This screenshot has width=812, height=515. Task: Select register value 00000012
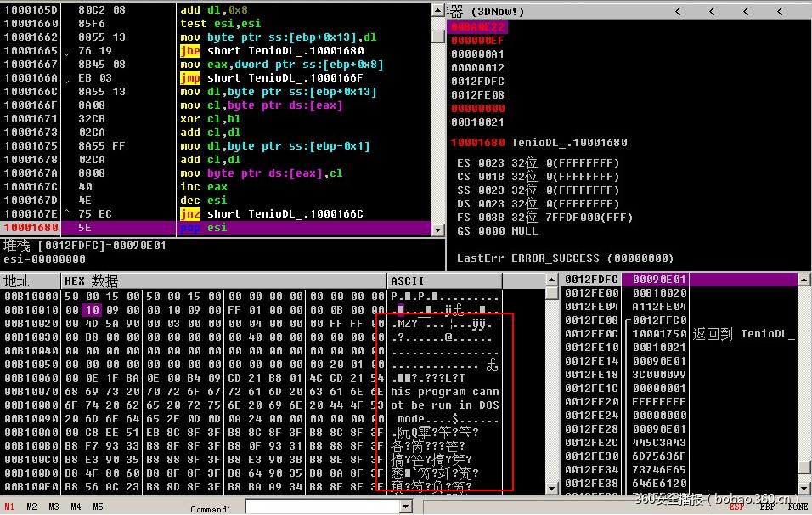coord(477,67)
